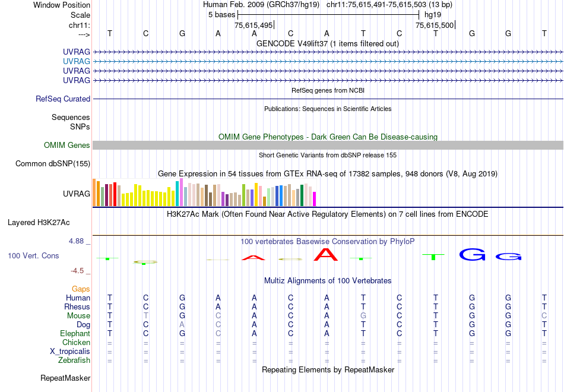564x392 pixels.
Task: Select the X_tropicalis alignment row label
Action: [70, 352]
